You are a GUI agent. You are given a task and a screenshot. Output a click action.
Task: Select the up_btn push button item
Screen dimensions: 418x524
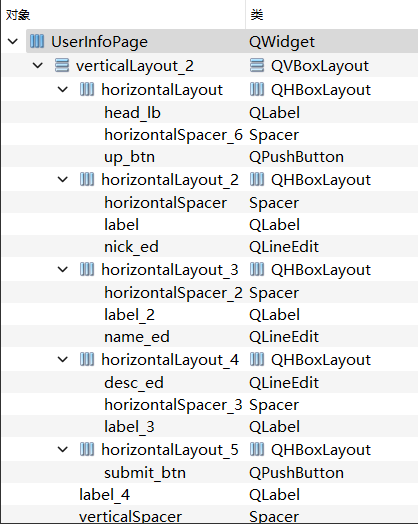129,157
